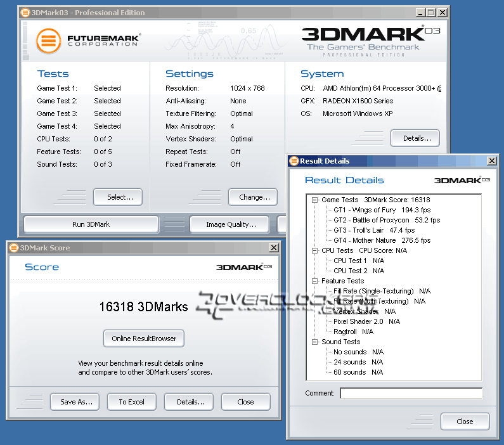Screen dimensions: 504x445
Task: Click CPU Tests '0 of 2' value
Action: click(x=103, y=139)
